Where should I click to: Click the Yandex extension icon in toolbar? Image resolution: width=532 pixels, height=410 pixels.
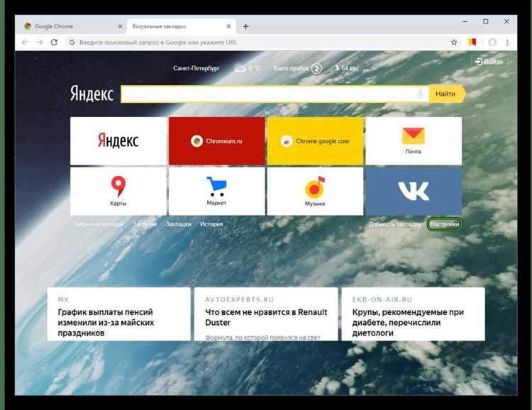[472, 43]
